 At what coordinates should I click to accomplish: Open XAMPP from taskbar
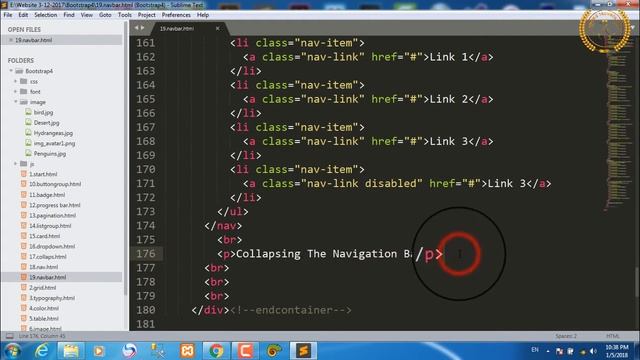187,351
